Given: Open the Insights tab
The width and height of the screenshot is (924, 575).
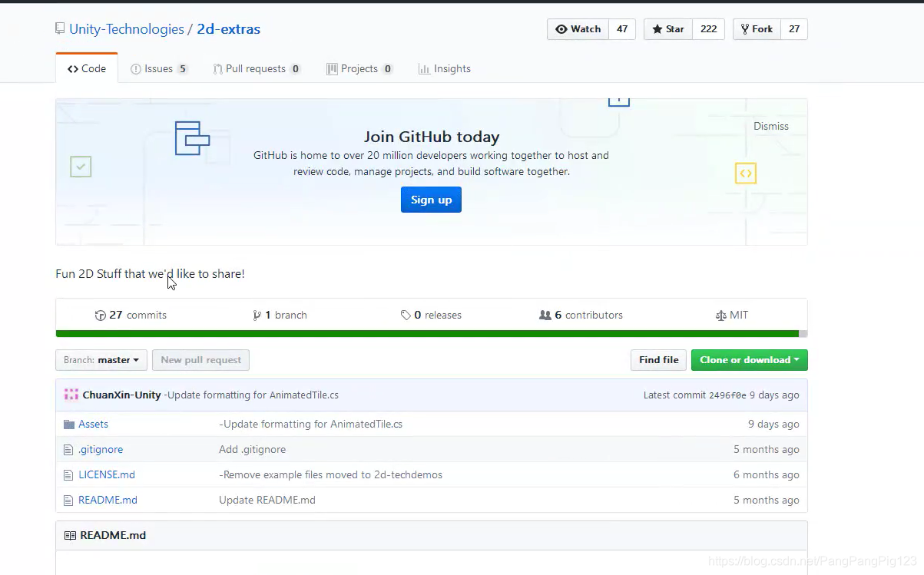Looking at the screenshot, I should (445, 68).
